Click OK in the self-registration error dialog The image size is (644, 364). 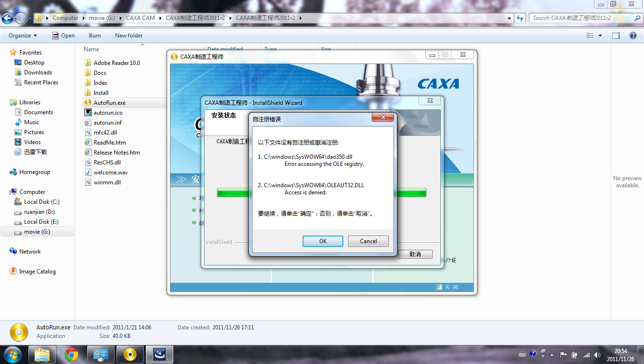[323, 241]
